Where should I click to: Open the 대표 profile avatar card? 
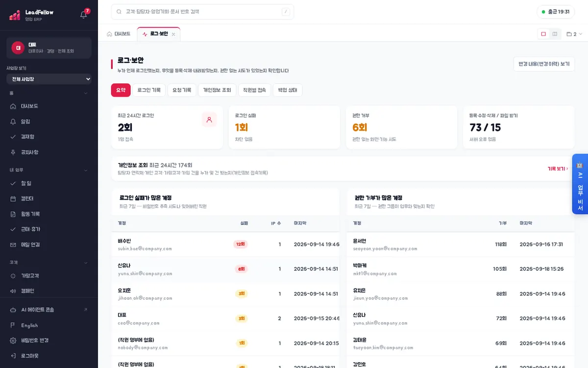[49, 48]
